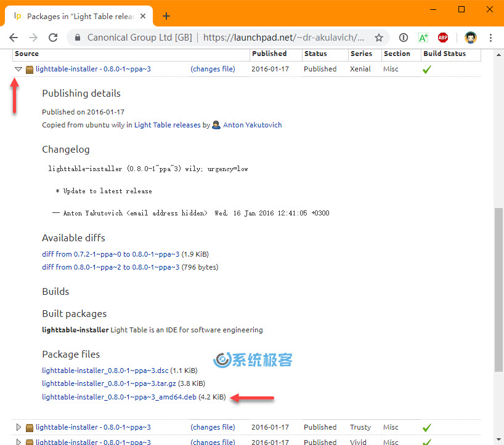The image size is (504, 445).
Task: View site security lock information
Action: click(78, 38)
